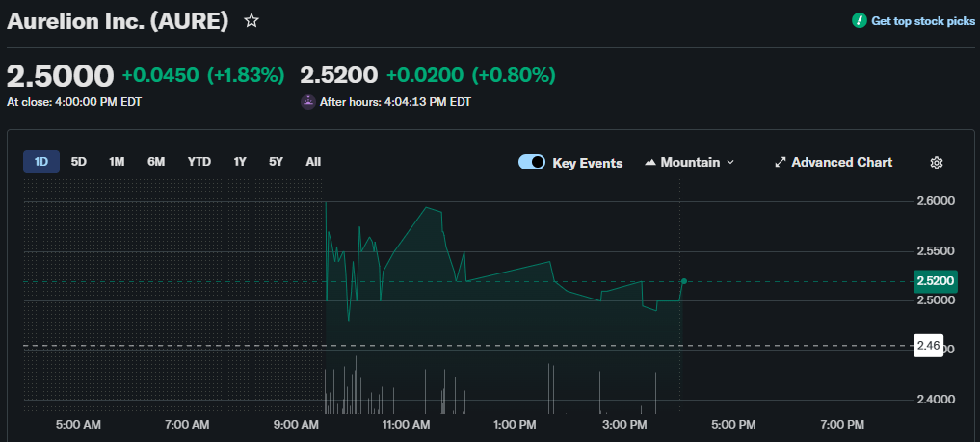Click the Mountain chart type icon
Image resolution: width=980 pixels, height=442 pixels.
tap(649, 163)
